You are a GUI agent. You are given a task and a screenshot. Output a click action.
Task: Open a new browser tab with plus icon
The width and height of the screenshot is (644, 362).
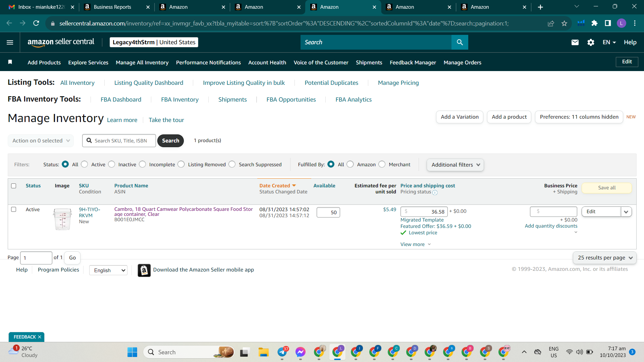coord(540,7)
